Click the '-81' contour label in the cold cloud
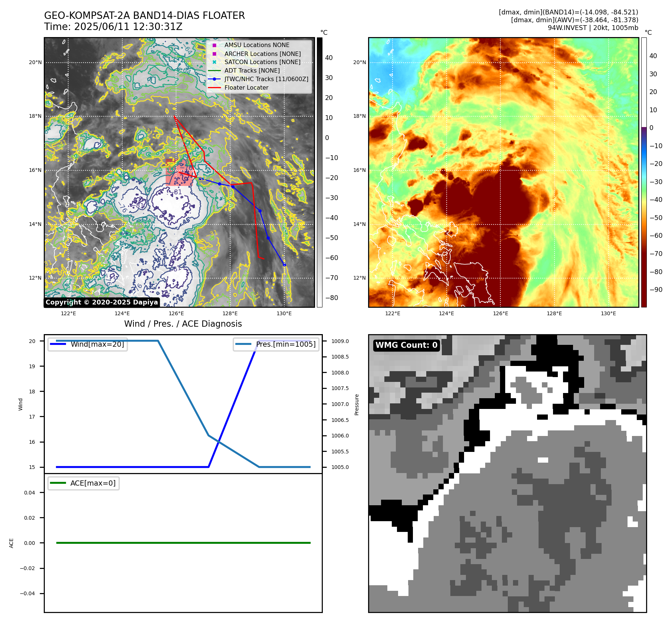 tap(176, 192)
